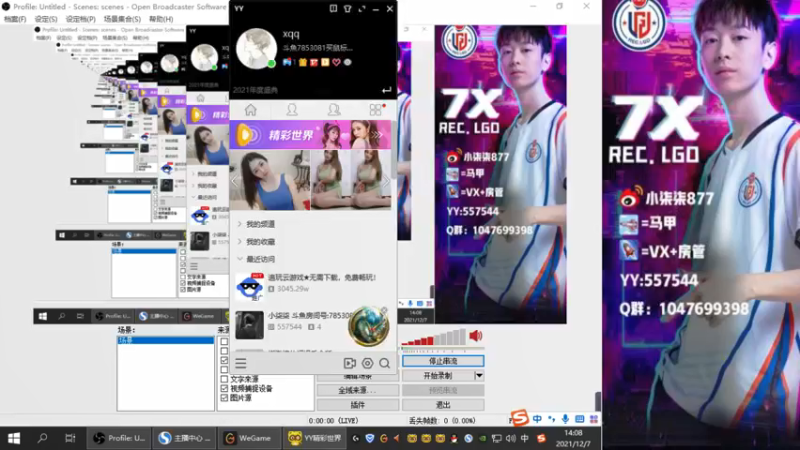
Task: Switch to WeGame taskbar button
Action: [249, 438]
